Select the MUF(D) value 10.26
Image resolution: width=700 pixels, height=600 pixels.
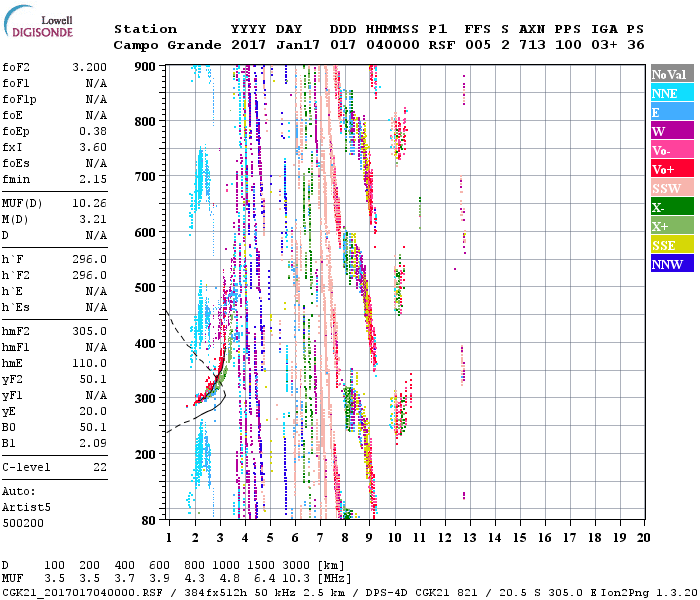pos(90,203)
